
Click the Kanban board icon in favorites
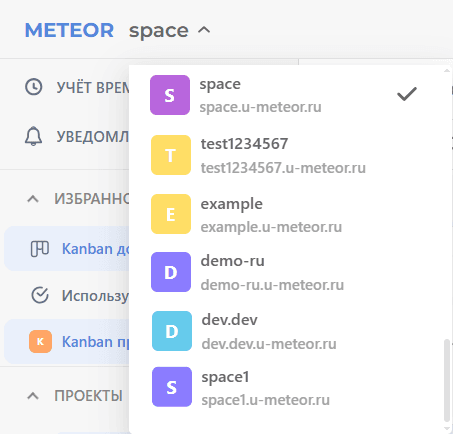pyautogui.click(x=40, y=249)
